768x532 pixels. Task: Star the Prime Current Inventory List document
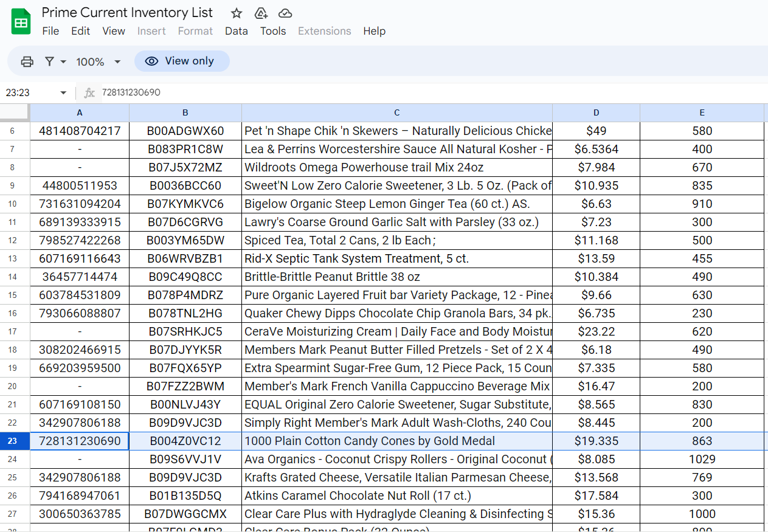[x=237, y=13]
